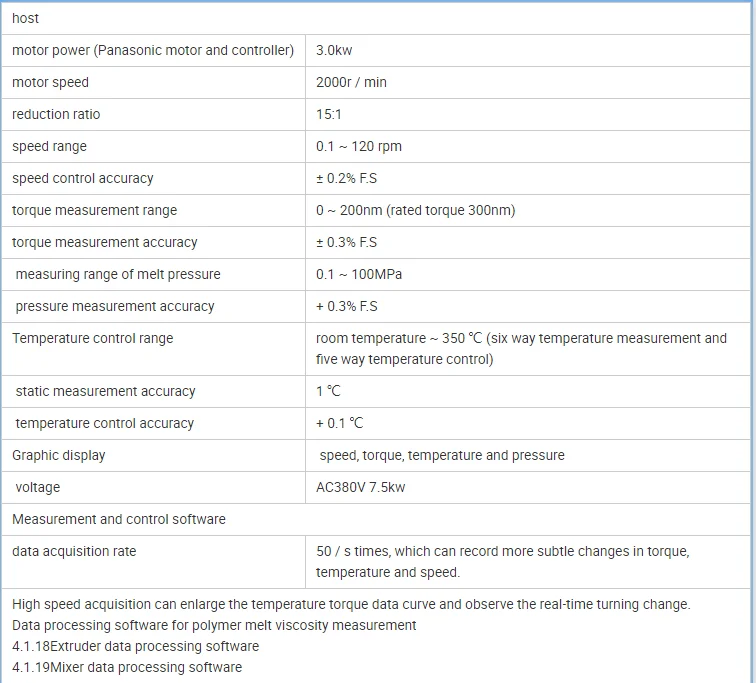
Task: Select the Temperature control range label
Action: [92, 338]
